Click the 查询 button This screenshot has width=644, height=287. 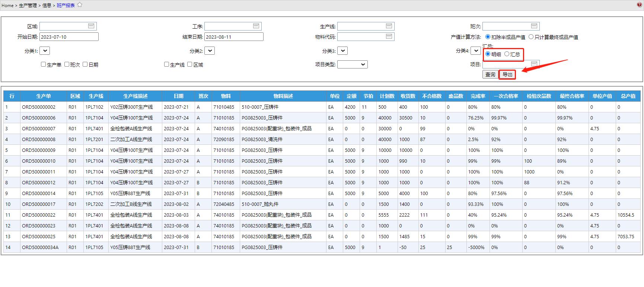[x=490, y=74]
